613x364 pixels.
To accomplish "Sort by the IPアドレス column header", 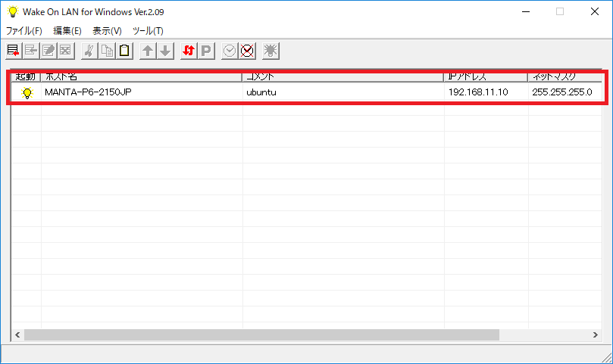I will (486, 76).
